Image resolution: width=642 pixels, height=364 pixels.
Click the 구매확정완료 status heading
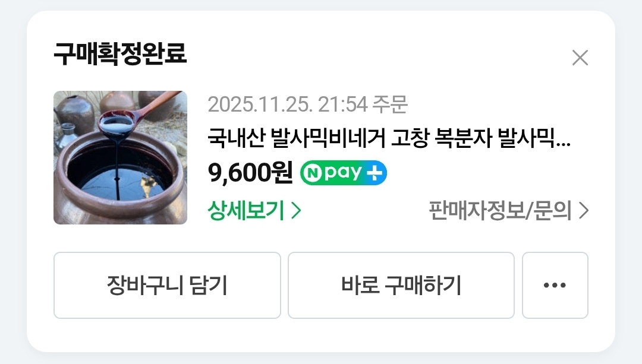(120, 53)
